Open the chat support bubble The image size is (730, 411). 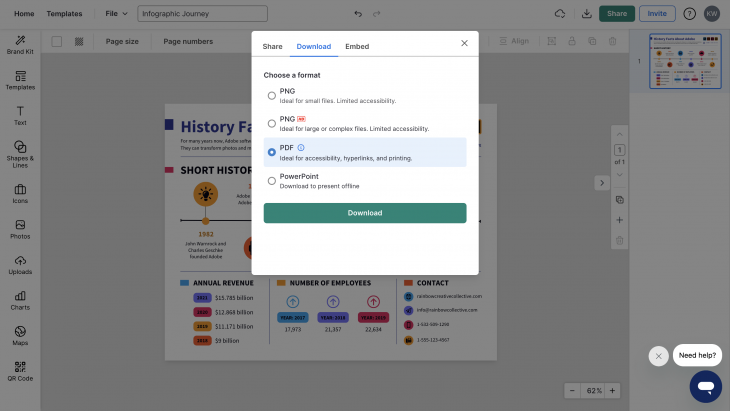click(705, 386)
